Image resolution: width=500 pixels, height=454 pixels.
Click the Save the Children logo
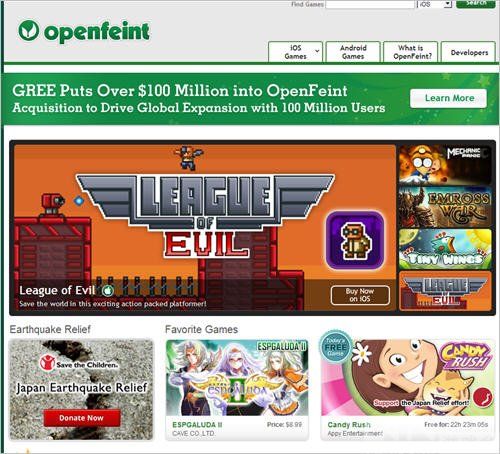(x=79, y=363)
